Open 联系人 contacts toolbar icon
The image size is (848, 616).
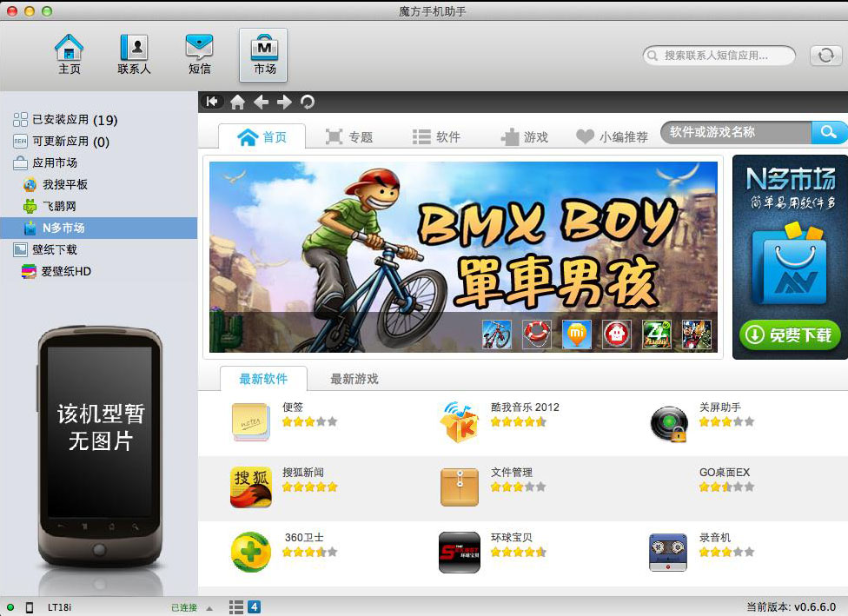(x=134, y=54)
